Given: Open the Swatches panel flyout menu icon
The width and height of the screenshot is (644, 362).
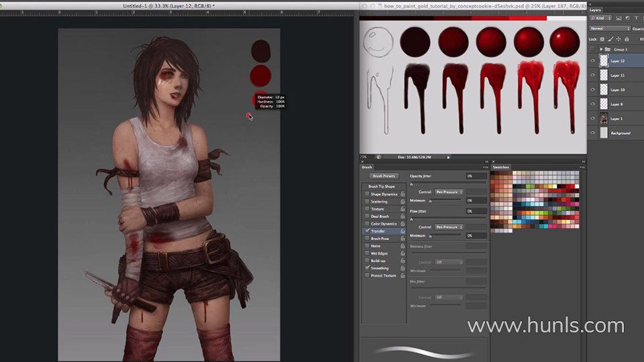Looking at the screenshot, I should click(x=582, y=167).
